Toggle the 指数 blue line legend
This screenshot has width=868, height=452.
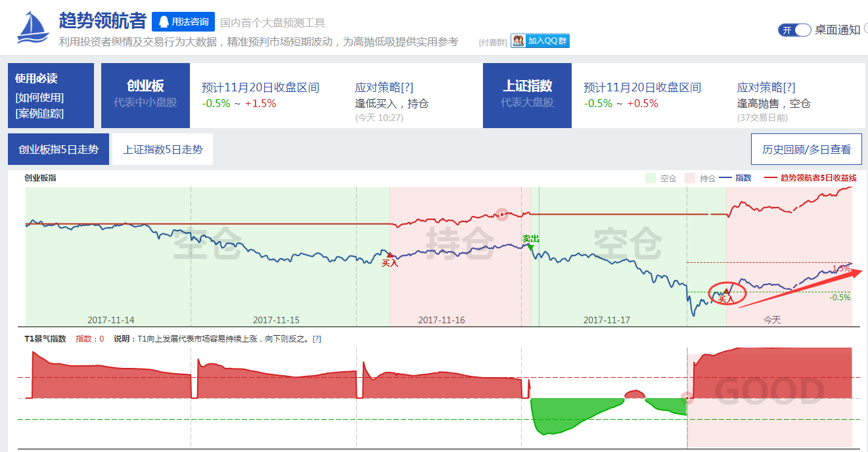[x=735, y=178]
